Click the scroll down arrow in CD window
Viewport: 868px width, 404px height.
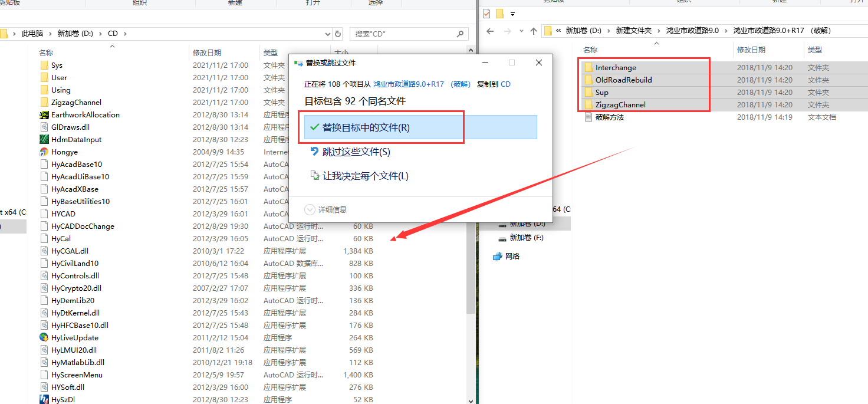click(x=470, y=400)
